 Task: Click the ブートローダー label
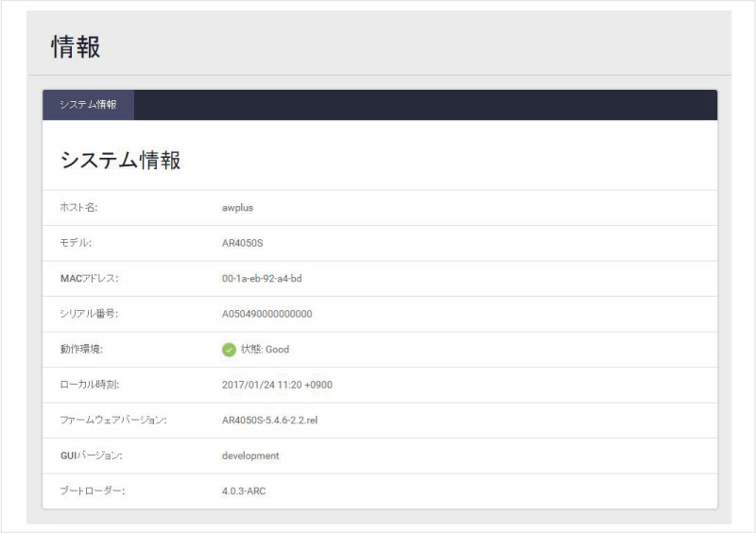point(93,491)
